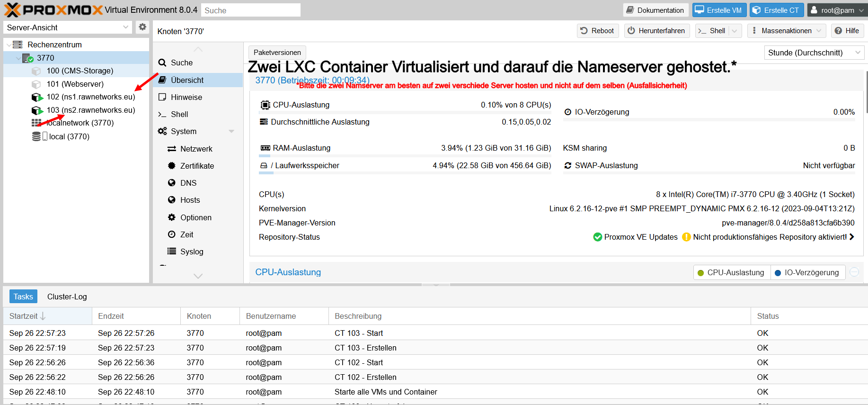
Task: Open the Server-Ansicht view dropdown
Action: [126, 27]
